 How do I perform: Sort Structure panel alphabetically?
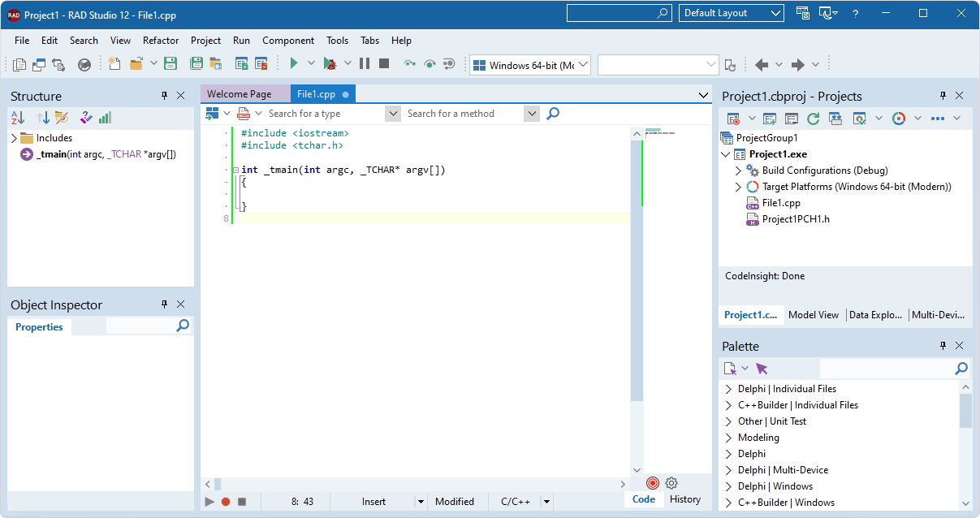[16, 117]
